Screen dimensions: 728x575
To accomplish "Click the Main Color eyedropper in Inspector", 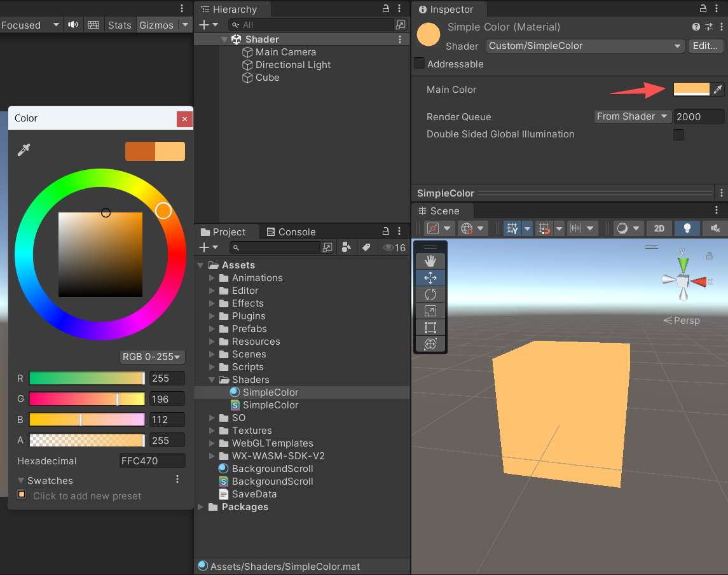I will point(718,89).
